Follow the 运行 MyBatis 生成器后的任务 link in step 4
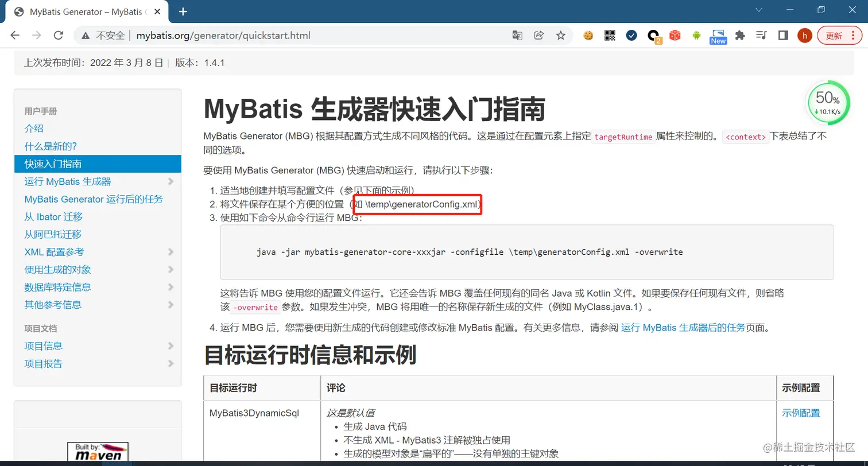 683,328
